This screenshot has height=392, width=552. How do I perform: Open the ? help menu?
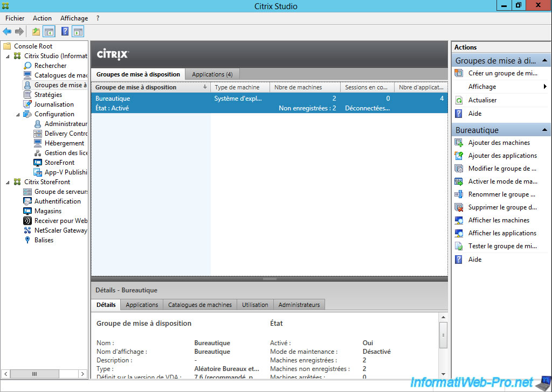[x=98, y=18]
